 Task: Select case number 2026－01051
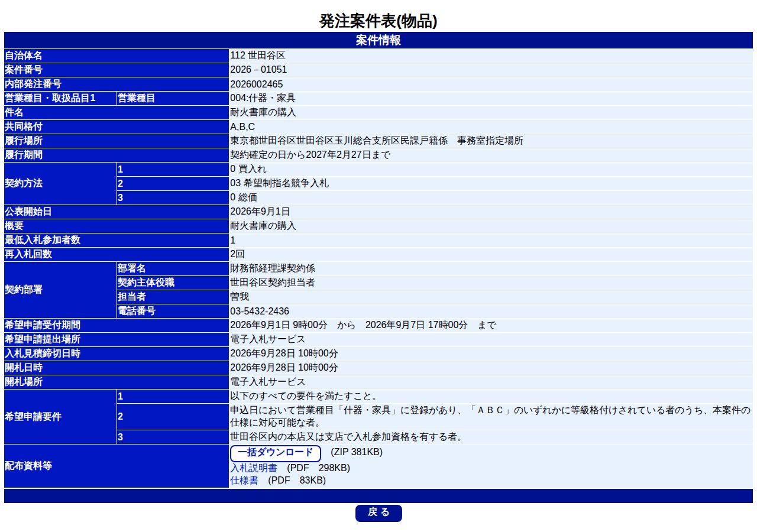coord(258,70)
